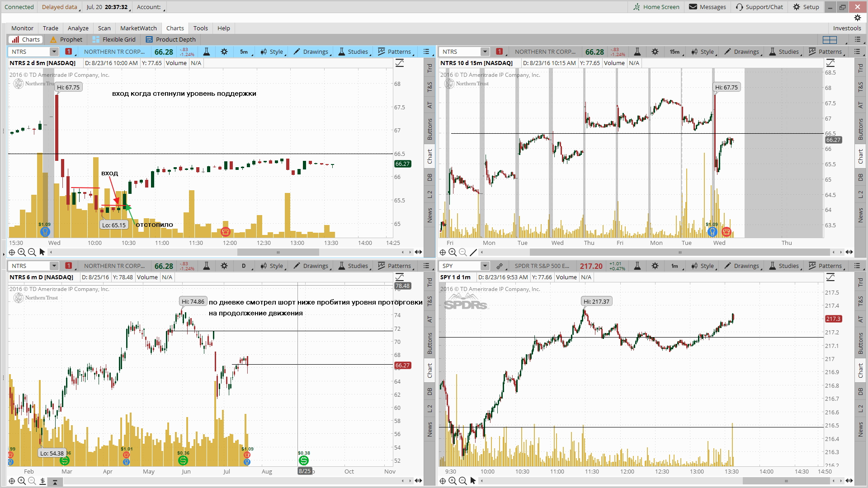Zoom out on the SPY 1m chart
The image size is (868, 488).
pyautogui.click(x=462, y=481)
